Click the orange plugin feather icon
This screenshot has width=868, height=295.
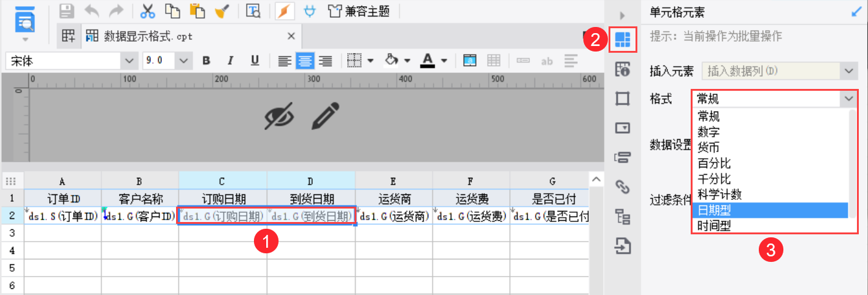click(x=284, y=10)
